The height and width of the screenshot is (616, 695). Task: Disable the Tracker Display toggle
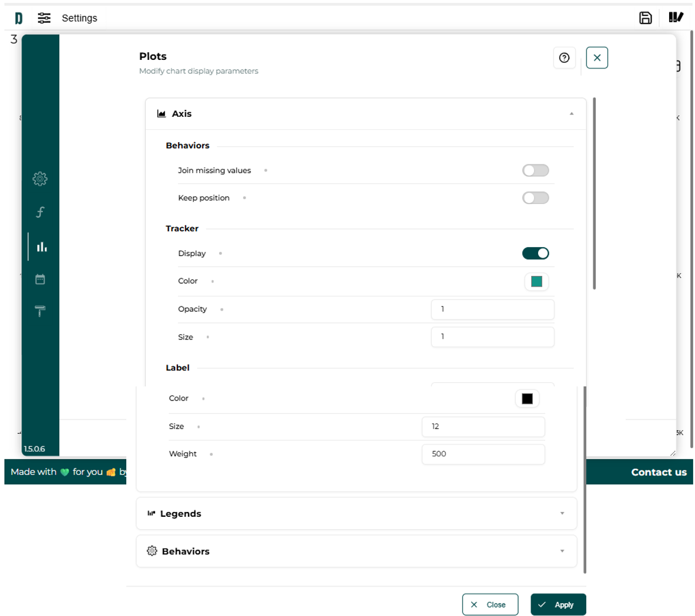tap(535, 253)
